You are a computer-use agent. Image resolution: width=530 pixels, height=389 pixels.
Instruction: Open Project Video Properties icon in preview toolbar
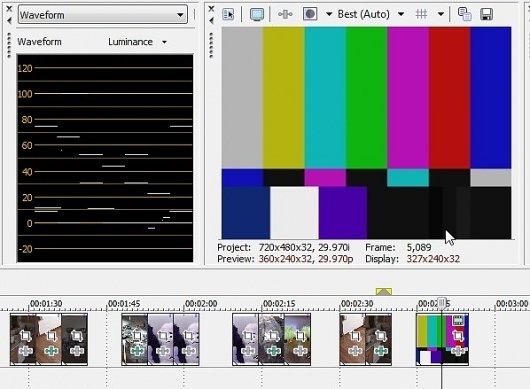pos(228,15)
